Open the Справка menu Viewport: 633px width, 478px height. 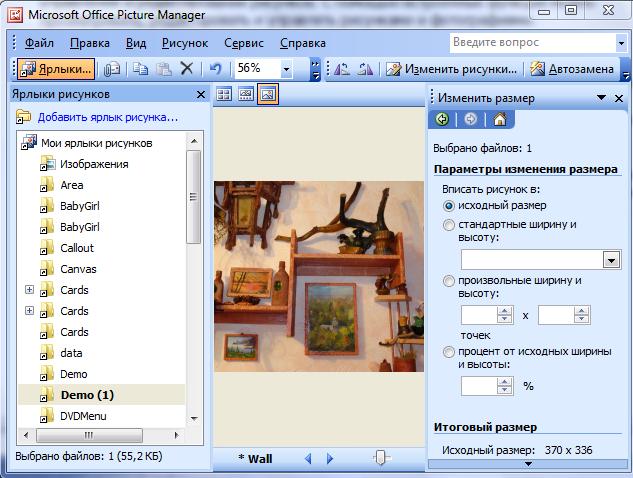(303, 43)
